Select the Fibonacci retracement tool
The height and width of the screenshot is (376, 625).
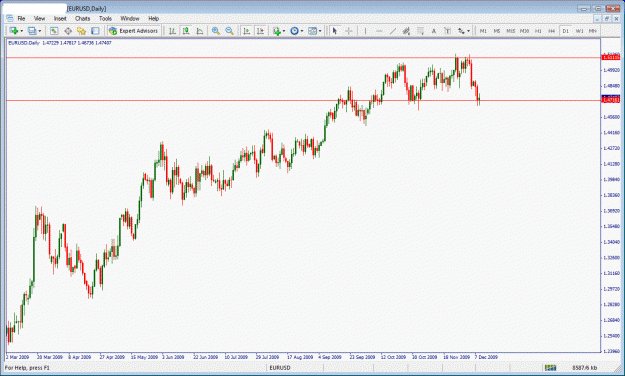[x=420, y=31]
